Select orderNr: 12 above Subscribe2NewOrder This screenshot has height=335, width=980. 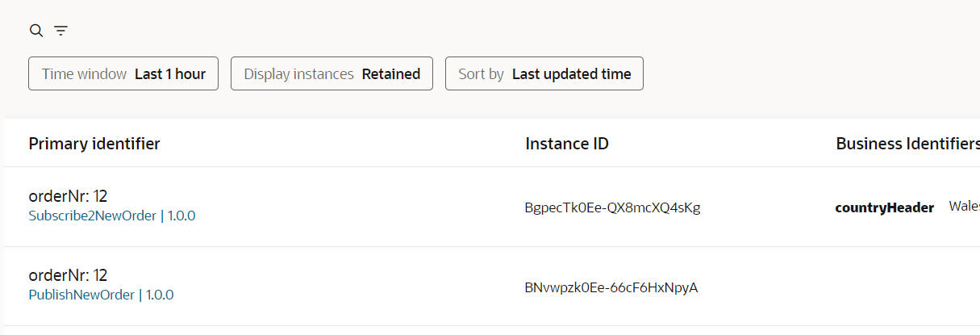tap(69, 196)
